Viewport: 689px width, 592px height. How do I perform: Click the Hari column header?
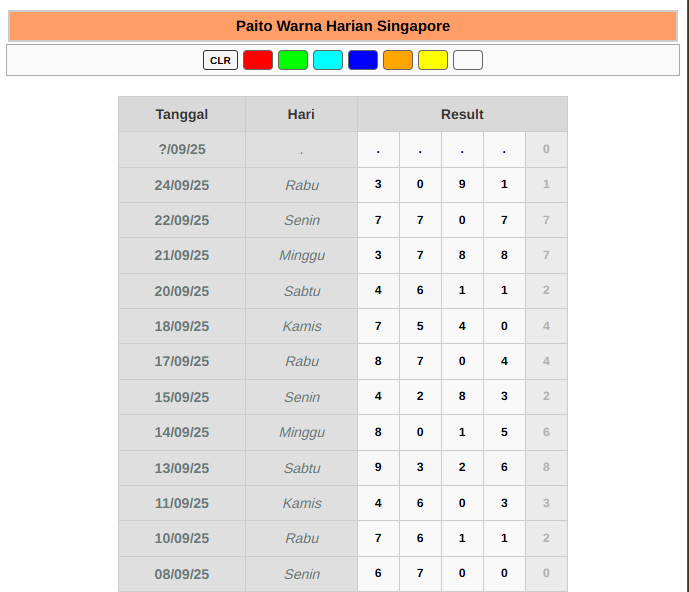pyautogui.click(x=301, y=114)
